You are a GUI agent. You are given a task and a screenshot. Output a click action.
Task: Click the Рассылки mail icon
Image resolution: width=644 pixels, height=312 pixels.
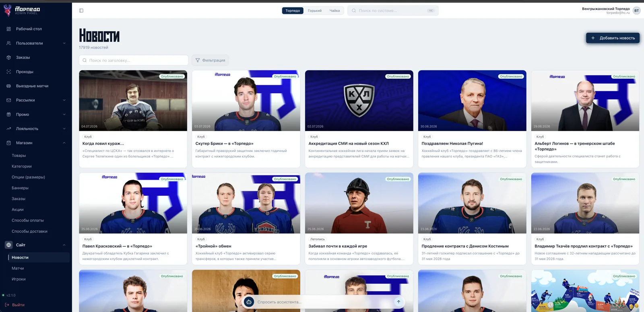click(x=9, y=100)
